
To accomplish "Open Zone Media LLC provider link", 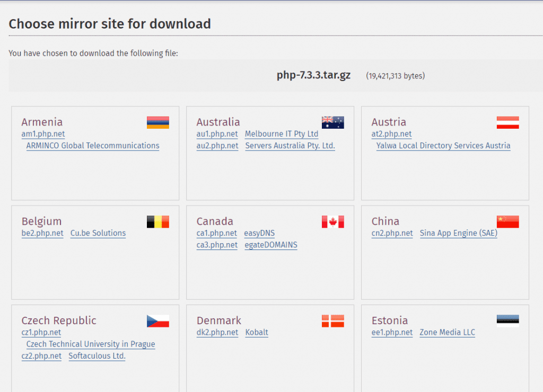I will [x=448, y=333].
